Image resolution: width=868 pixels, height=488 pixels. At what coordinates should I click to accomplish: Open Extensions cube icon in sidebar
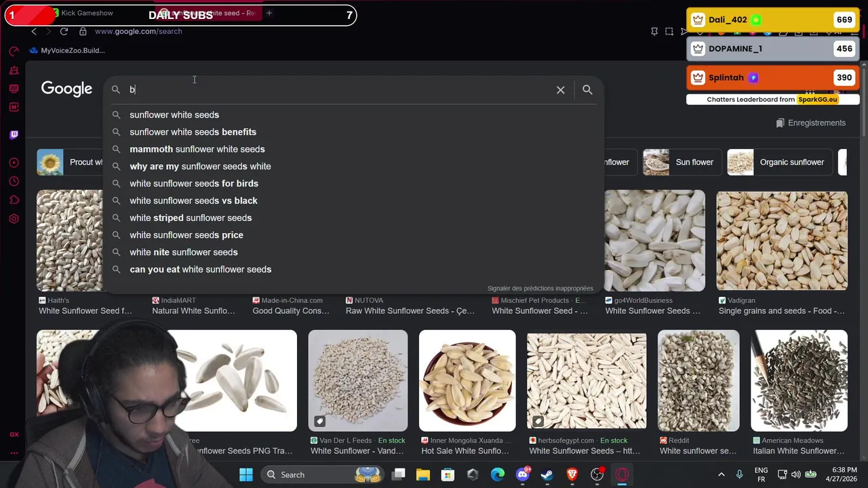tap(14, 200)
